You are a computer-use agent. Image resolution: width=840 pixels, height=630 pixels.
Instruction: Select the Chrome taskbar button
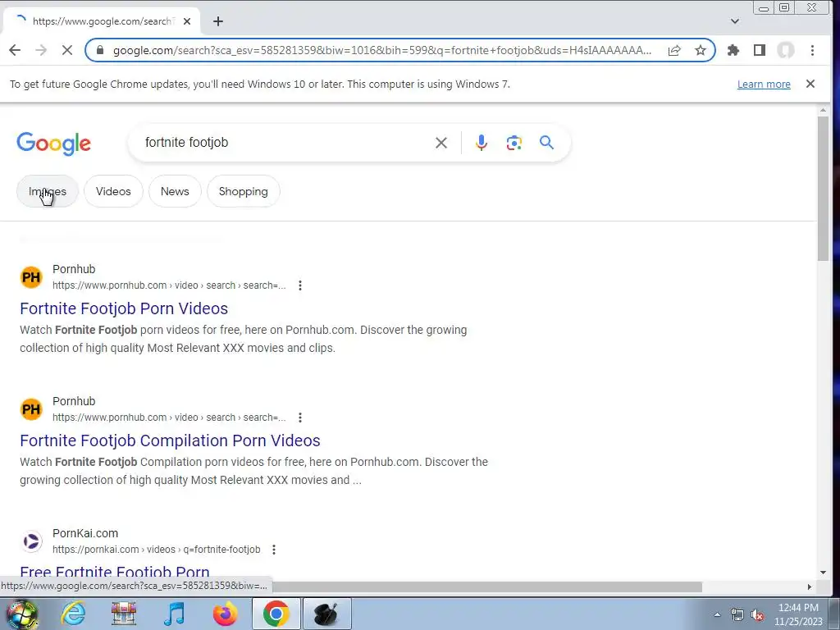click(x=276, y=614)
